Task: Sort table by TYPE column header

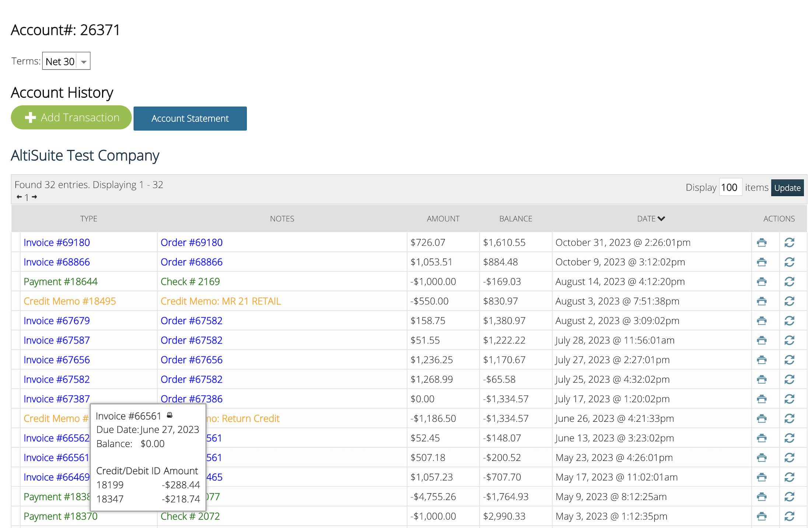Action: pyautogui.click(x=89, y=219)
